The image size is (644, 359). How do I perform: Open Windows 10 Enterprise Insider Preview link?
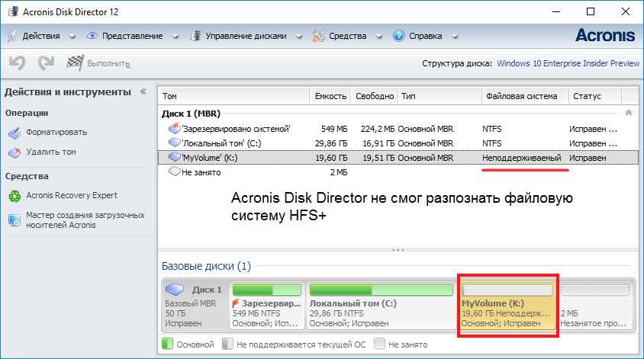tap(568, 63)
